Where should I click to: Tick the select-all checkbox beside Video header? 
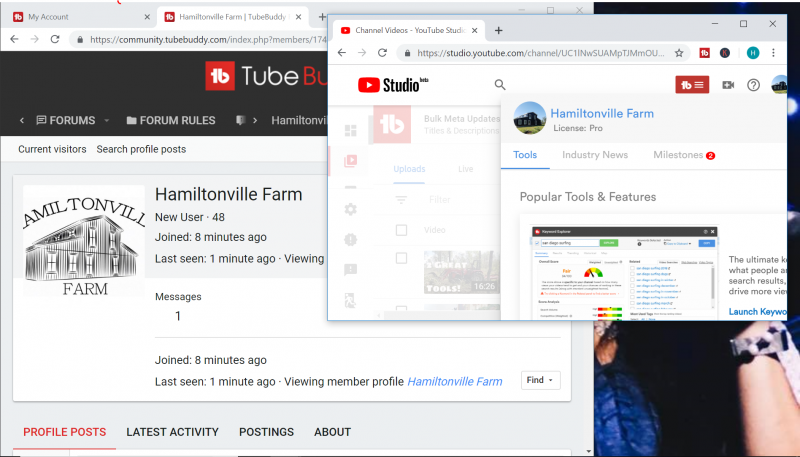point(401,230)
